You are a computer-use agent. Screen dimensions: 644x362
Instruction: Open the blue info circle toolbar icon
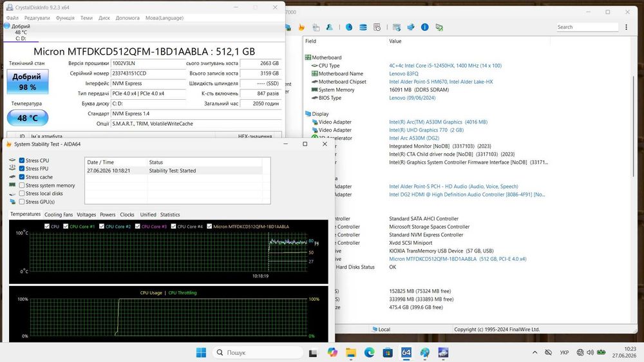point(424,27)
